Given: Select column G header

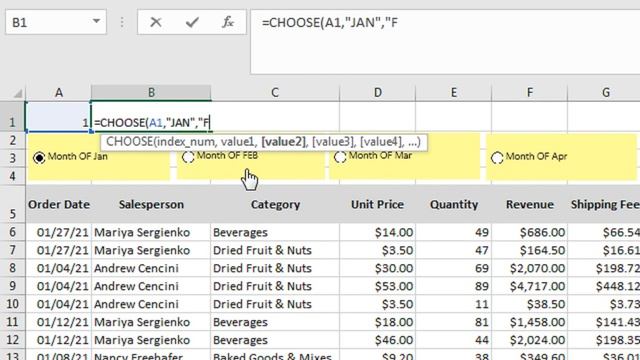Looking at the screenshot, I should tap(605, 93).
